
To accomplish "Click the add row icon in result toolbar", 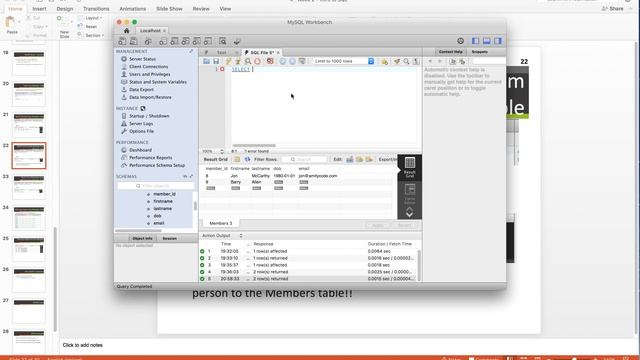I will tap(360, 159).
